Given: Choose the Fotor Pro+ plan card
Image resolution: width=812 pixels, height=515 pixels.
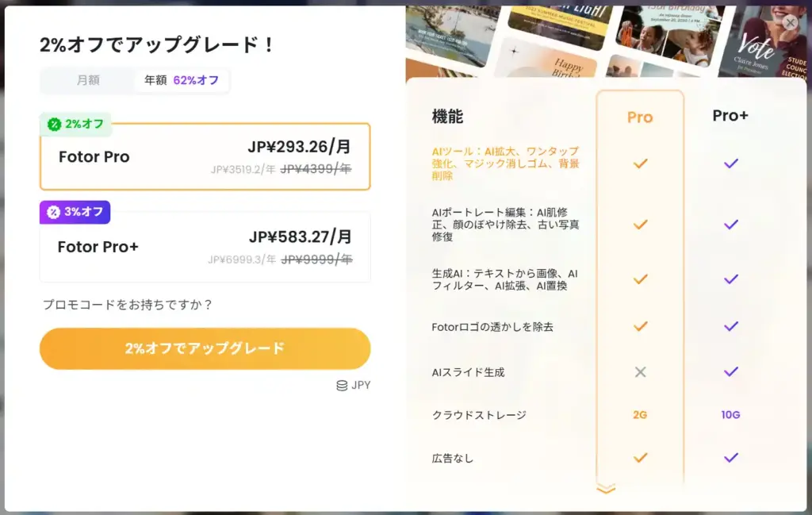Looking at the screenshot, I should coord(205,247).
